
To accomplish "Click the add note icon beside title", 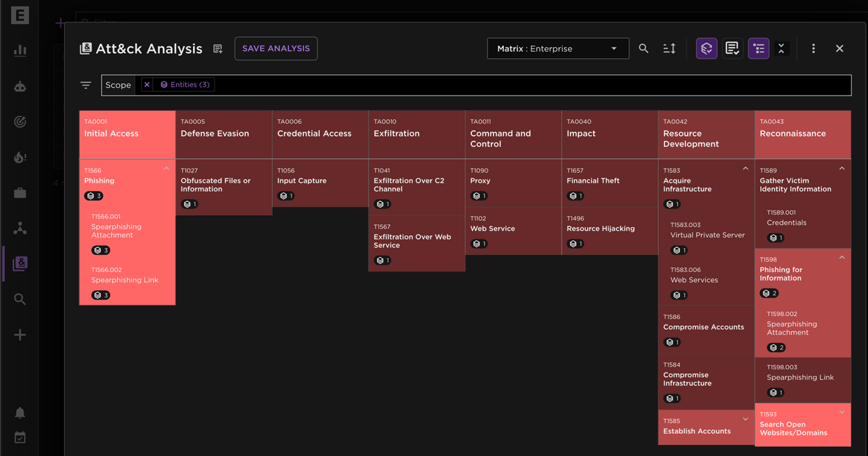I will tap(218, 49).
